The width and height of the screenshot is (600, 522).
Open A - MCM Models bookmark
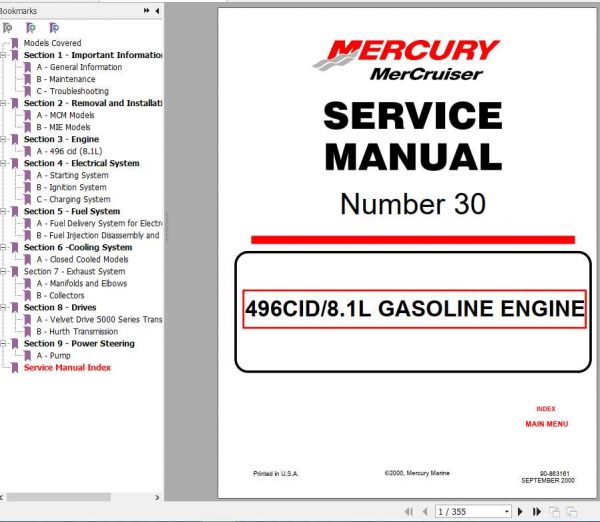[x=65, y=115]
